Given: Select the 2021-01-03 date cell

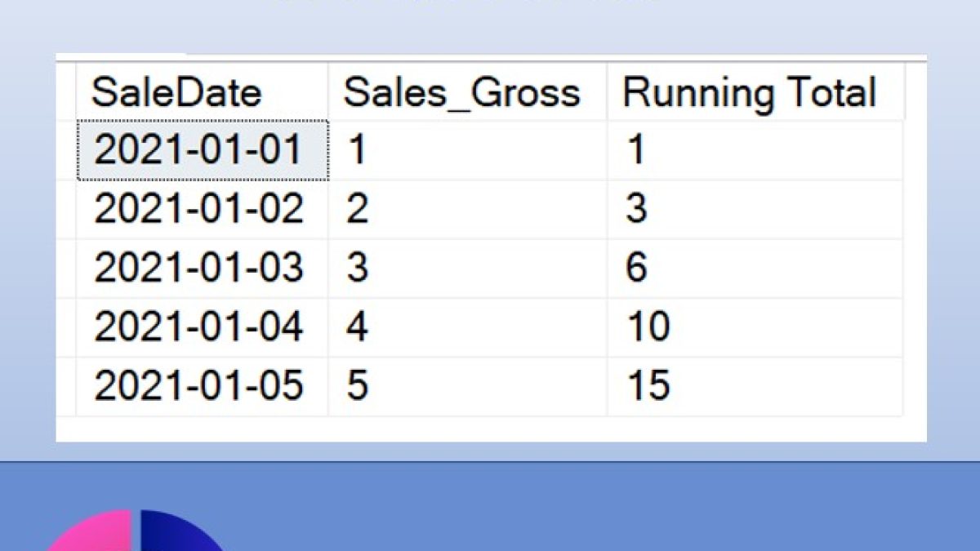Looking at the screenshot, I should coord(202,269).
